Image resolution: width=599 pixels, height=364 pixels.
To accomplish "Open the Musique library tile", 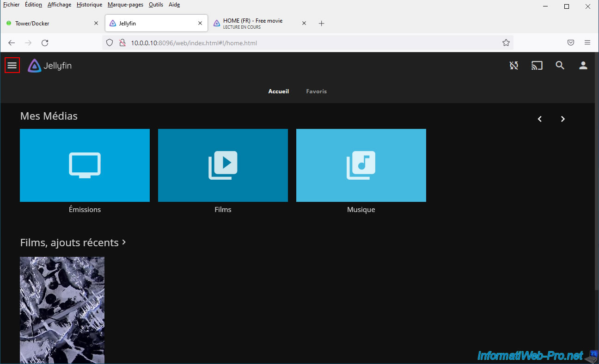I will [361, 165].
